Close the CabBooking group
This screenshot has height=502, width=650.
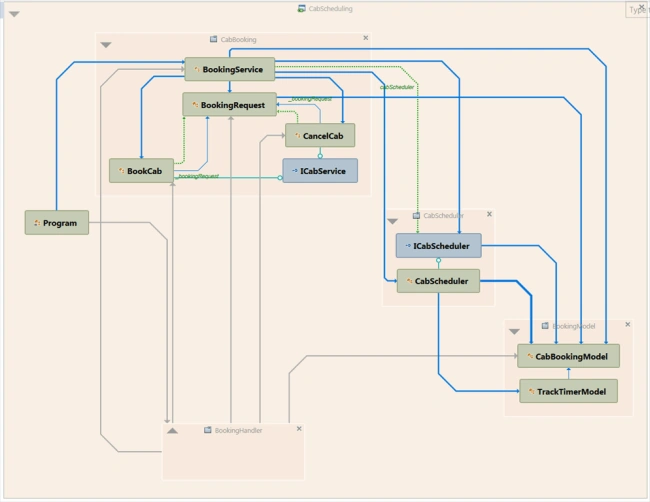(366, 38)
